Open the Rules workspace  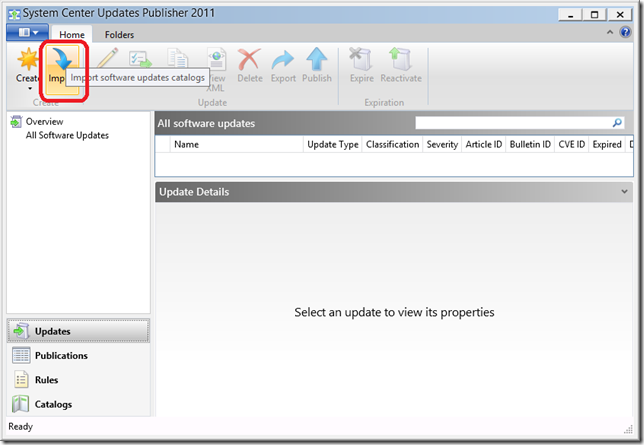(78, 380)
